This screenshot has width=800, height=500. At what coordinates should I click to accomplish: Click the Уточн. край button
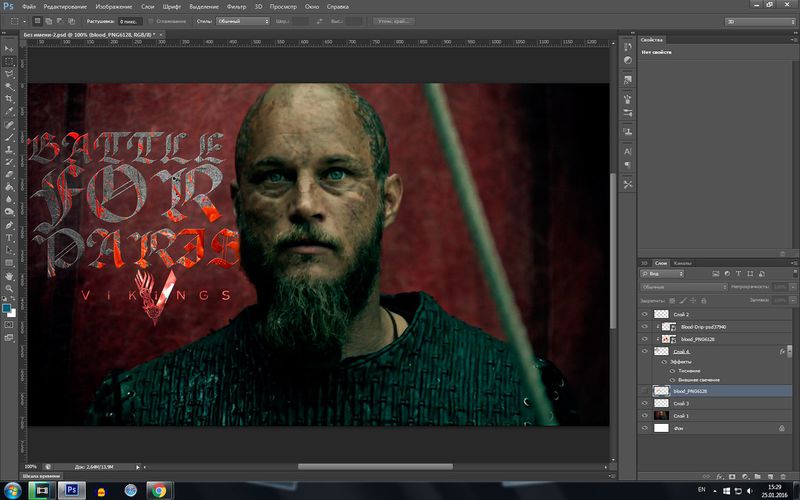pos(397,20)
